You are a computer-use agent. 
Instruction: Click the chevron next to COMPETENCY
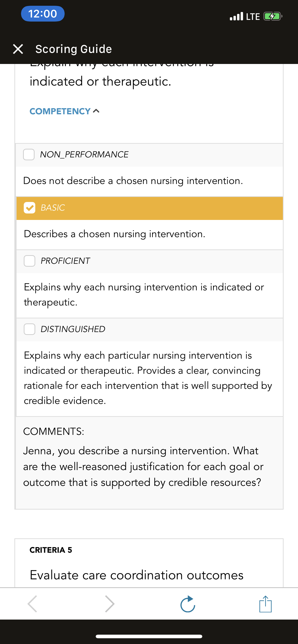(x=96, y=111)
